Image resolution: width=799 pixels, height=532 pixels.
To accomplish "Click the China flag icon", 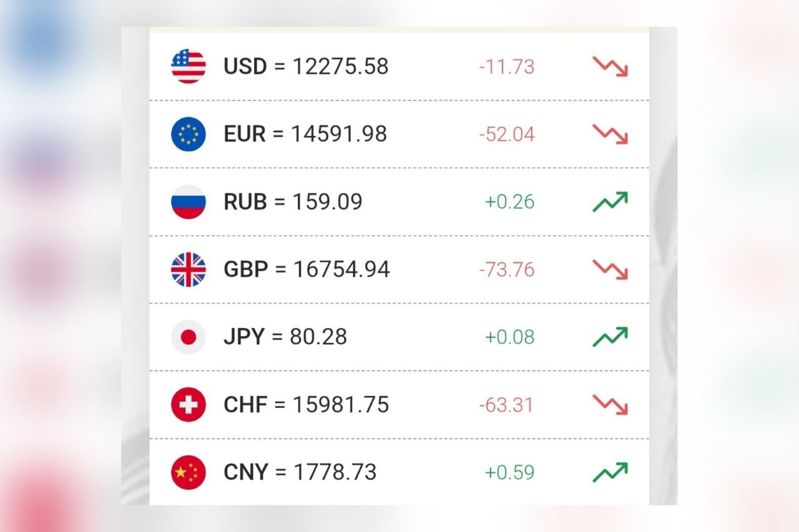I will 188,472.
